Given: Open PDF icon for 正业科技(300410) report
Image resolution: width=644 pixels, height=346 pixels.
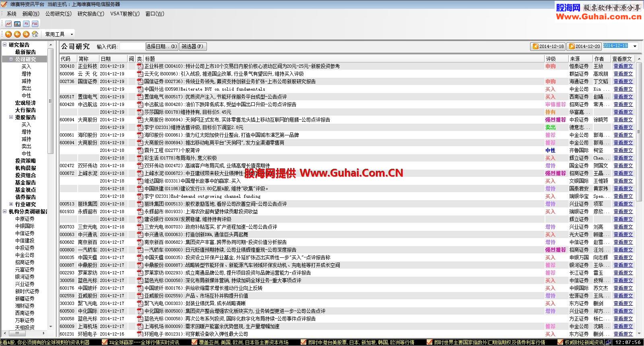Looking at the screenshot, I should click(x=140, y=66).
